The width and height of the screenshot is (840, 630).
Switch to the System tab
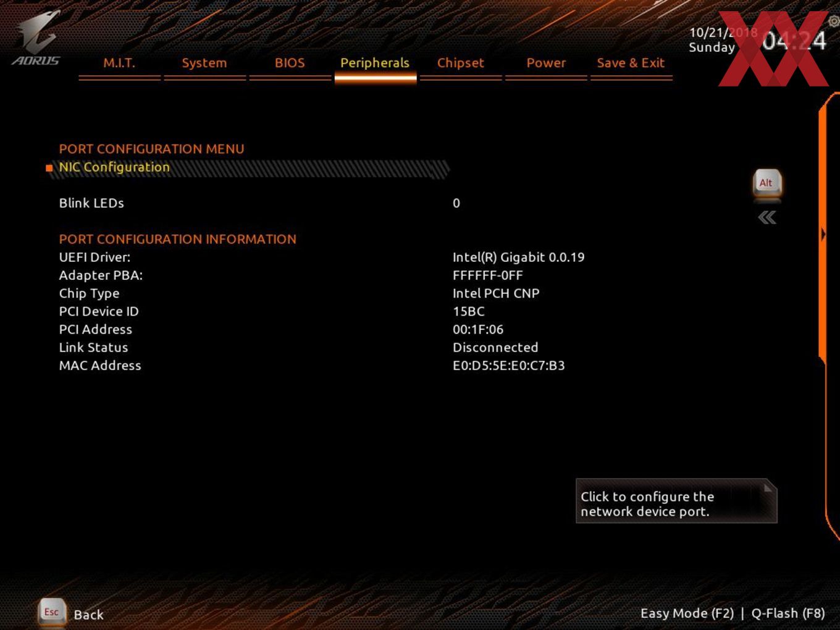pos(204,63)
